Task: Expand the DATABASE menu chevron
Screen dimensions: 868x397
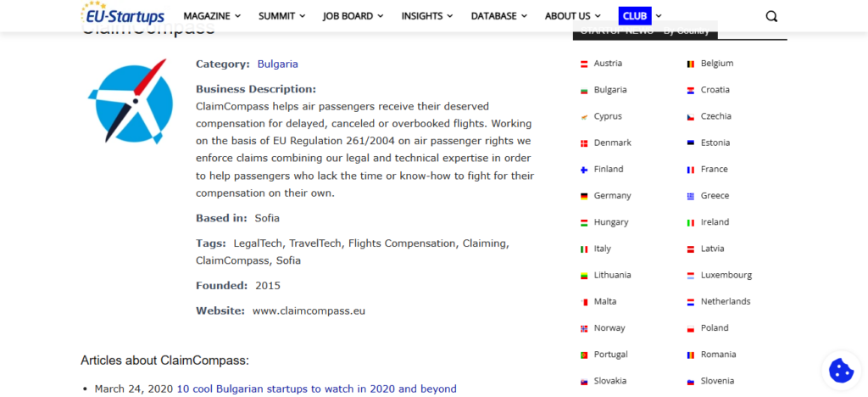Action: (x=524, y=16)
